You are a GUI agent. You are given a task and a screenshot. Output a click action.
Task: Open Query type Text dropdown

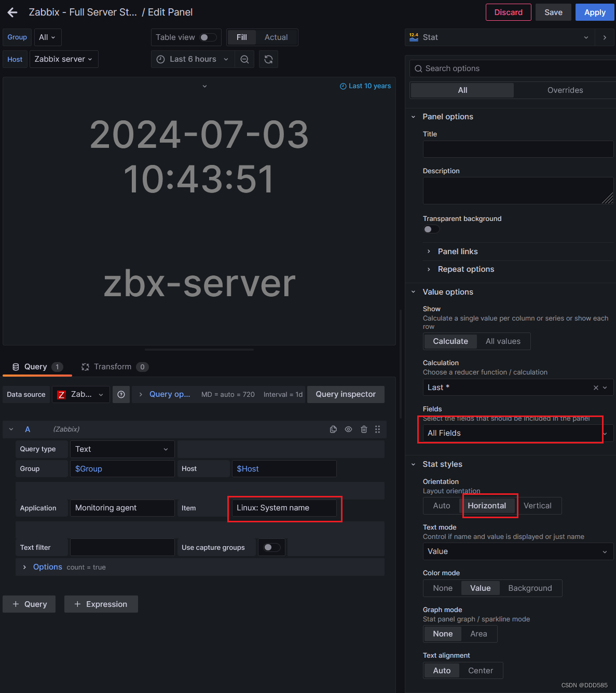click(122, 449)
